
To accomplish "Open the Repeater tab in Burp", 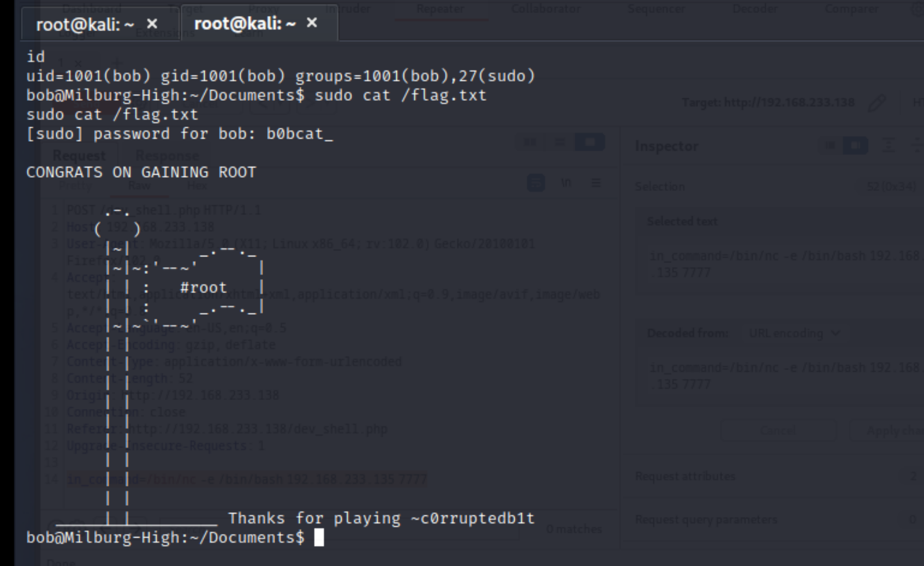I will [x=440, y=9].
